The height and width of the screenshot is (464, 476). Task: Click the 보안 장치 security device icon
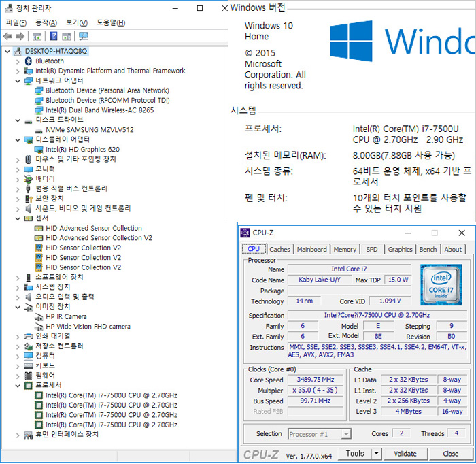pos(29,199)
